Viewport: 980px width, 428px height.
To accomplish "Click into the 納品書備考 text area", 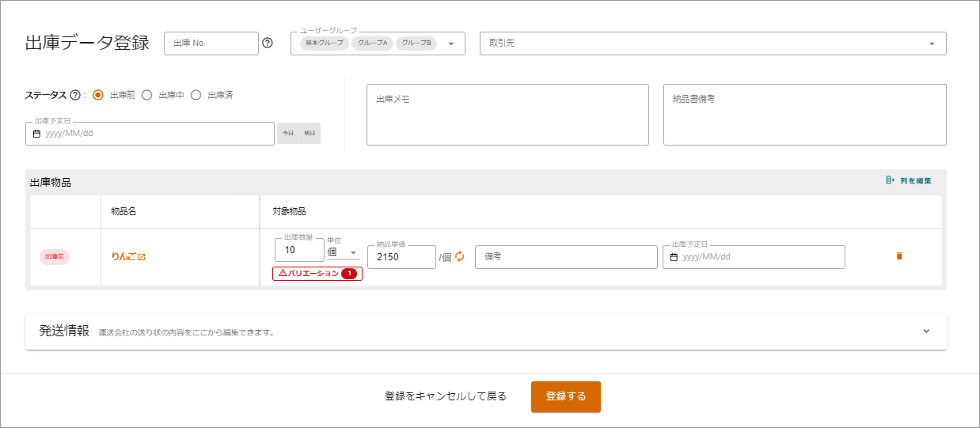I will (805, 115).
